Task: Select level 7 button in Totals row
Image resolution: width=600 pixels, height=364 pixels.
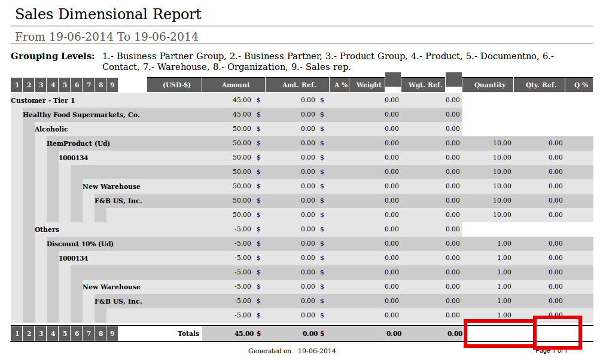Action: (89, 334)
